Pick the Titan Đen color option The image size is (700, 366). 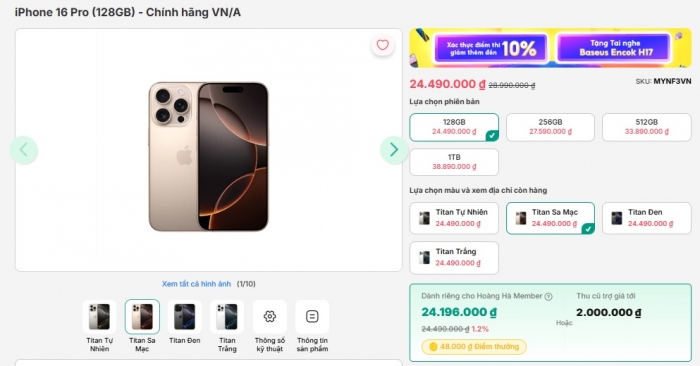646,218
